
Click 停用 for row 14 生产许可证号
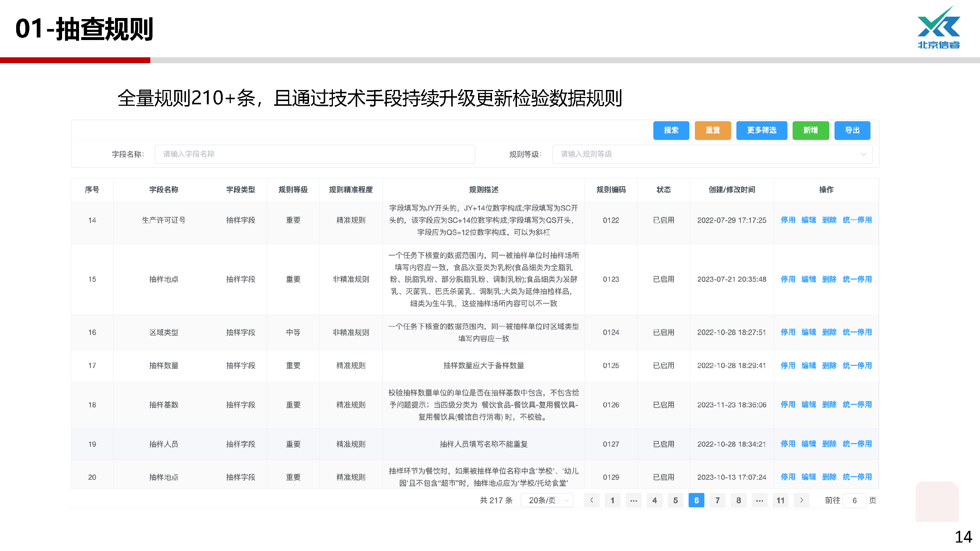(787, 220)
